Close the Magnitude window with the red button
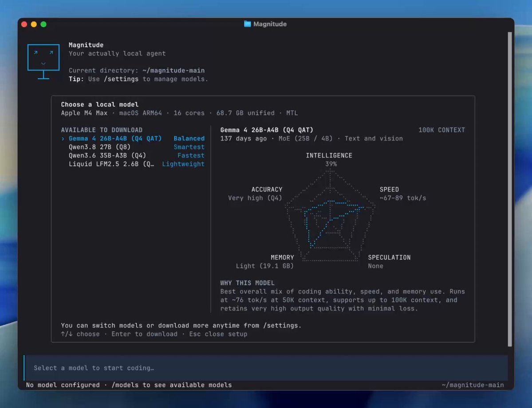Screen dimensions: 532x408 coord(24,24)
